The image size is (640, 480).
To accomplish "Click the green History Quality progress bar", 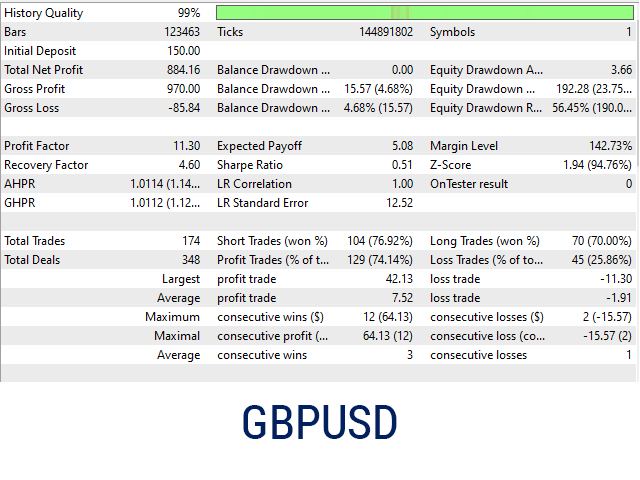I will (x=424, y=12).
